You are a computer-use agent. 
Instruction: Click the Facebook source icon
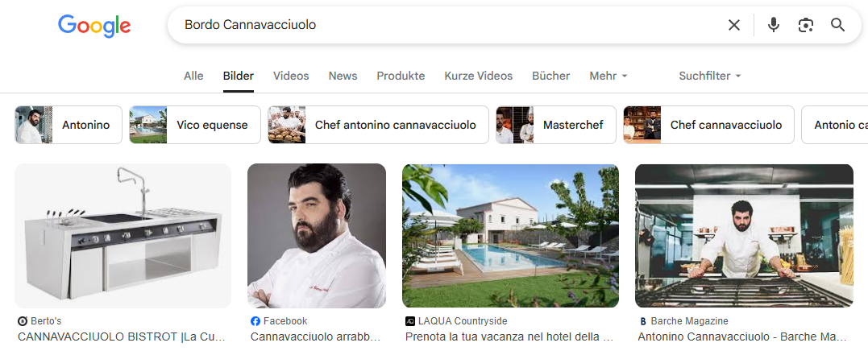tap(255, 321)
